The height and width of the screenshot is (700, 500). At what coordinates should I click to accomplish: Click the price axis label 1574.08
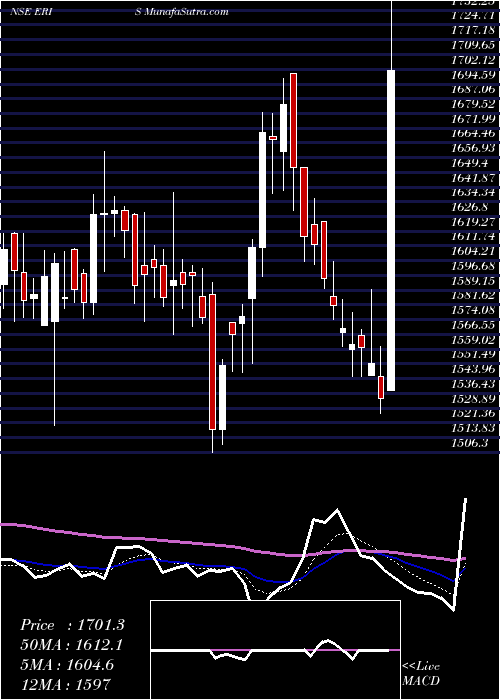[x=474, y=310]
